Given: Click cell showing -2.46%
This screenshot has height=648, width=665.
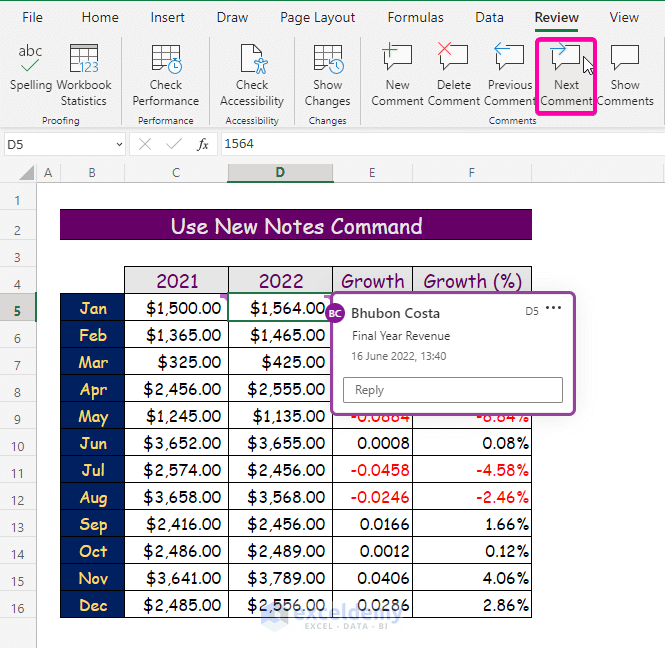Looking at the screenshot, I should tap(472, 497).
